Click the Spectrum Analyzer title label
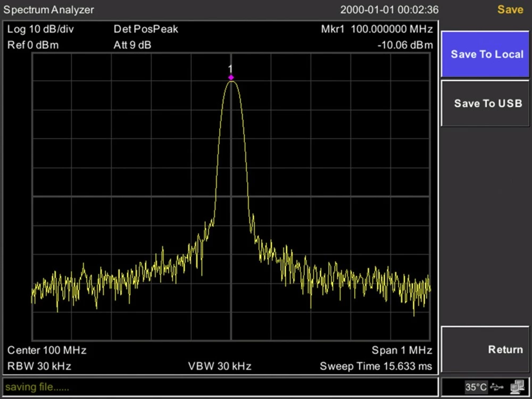This screenshot has width=532, height=399. [49, 10]
